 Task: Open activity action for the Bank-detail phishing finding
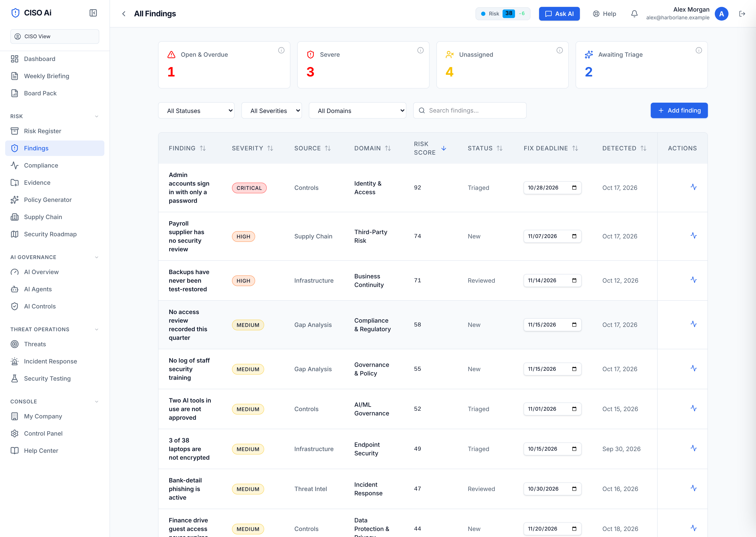(x=694, y=488)
